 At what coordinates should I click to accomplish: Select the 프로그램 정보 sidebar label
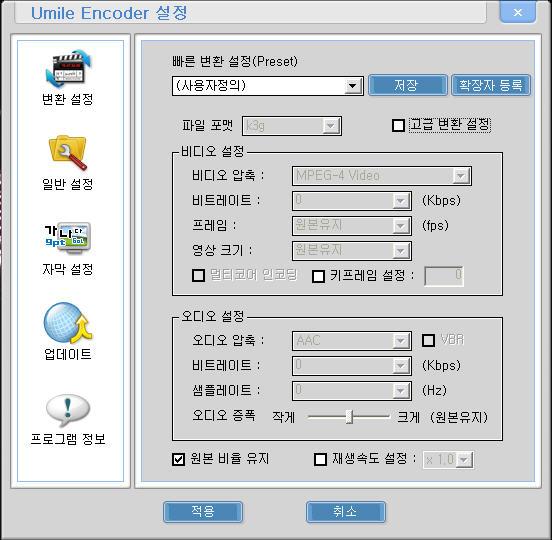pos(68,439)
